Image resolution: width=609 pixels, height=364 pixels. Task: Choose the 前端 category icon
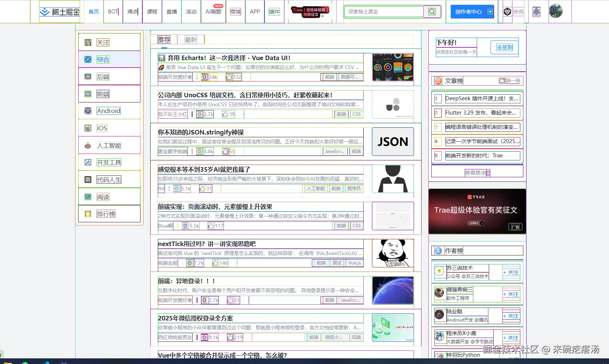(x=88, y=94)
